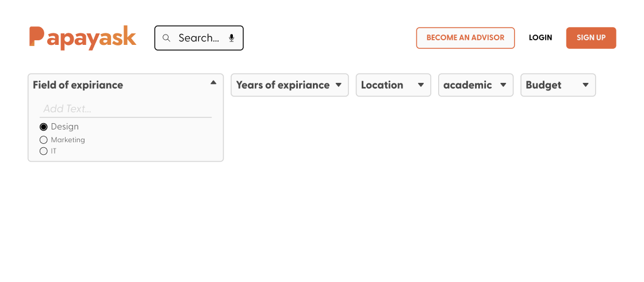The height and width of the screenshot is (282, 644).
Task: Click the Papayask logo
Action: (83, 38)
